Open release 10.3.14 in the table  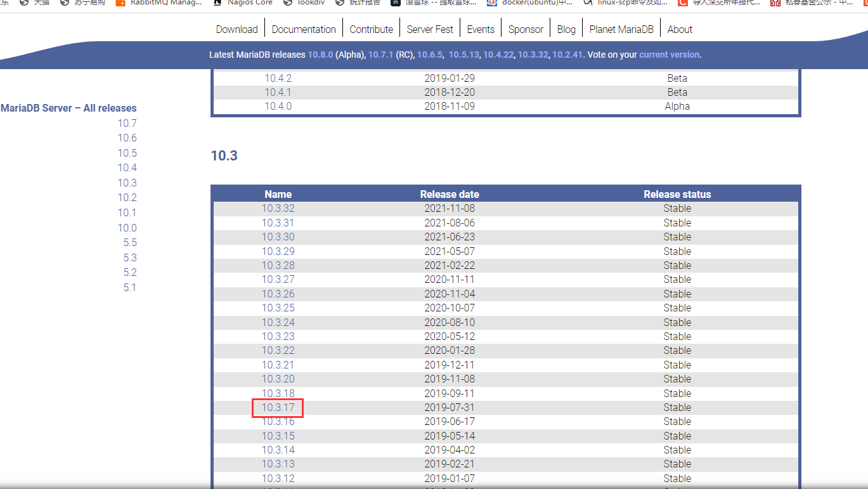278,450
